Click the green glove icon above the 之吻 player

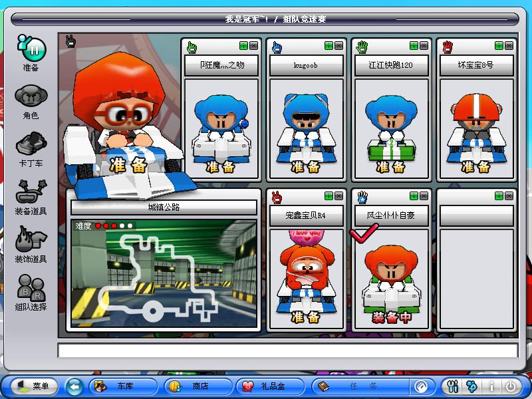click(192, 47)
